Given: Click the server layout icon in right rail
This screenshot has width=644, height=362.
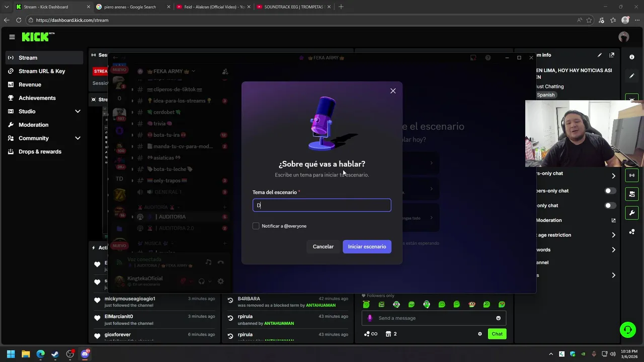Looking at the screenshot, I should point(632,194).
